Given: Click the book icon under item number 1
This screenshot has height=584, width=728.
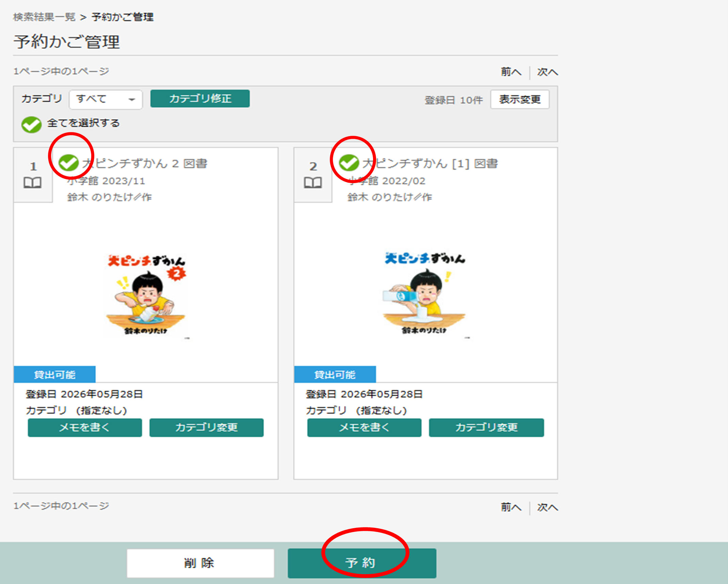Looking at the screenshot, I should tap(33, 182).
